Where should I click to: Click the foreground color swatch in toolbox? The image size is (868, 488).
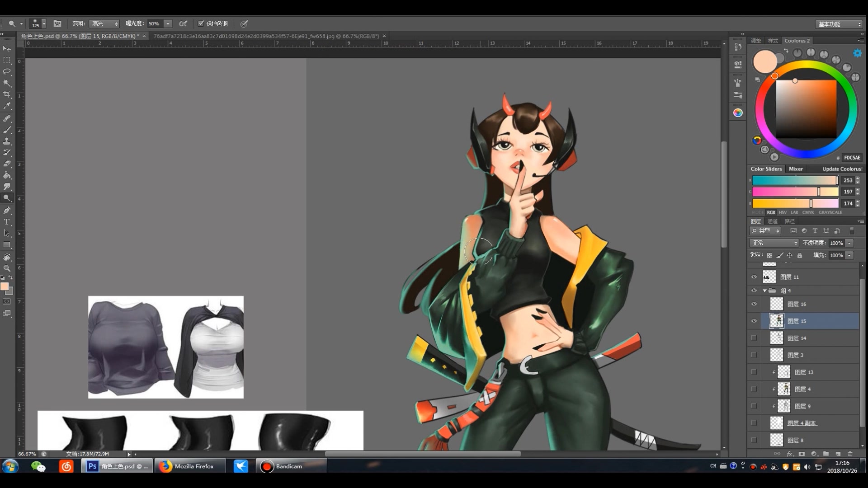5,287
